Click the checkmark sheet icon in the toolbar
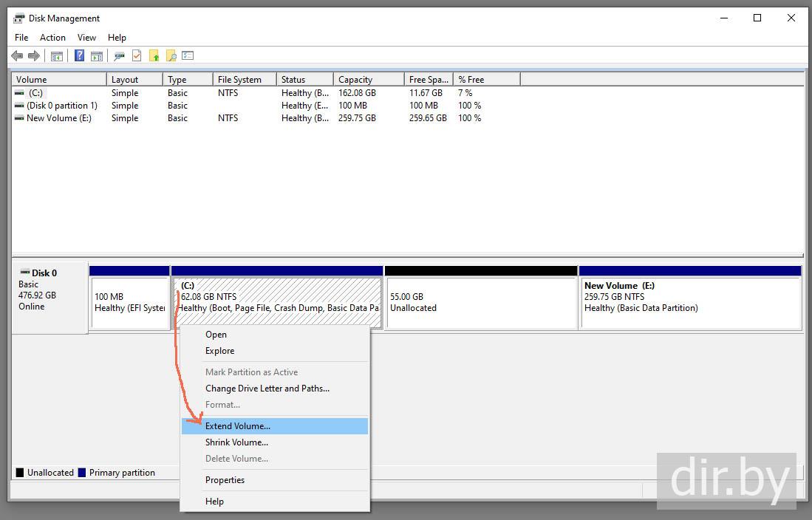 click(137, 56)
